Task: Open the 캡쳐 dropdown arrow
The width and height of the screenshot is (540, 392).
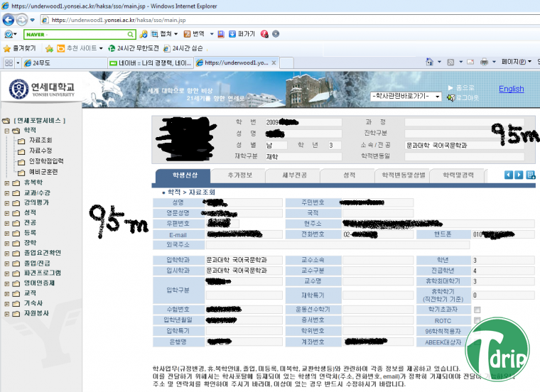Action: (x=176, y=34)
